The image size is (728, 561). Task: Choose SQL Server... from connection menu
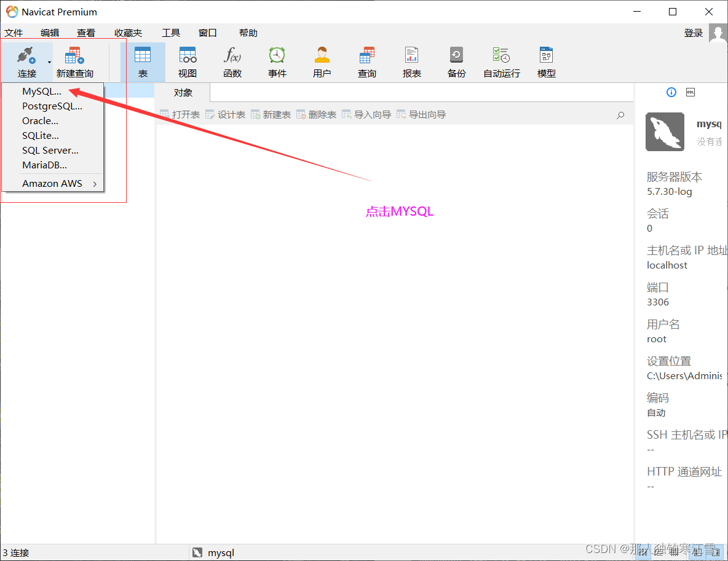pos(52,151)
